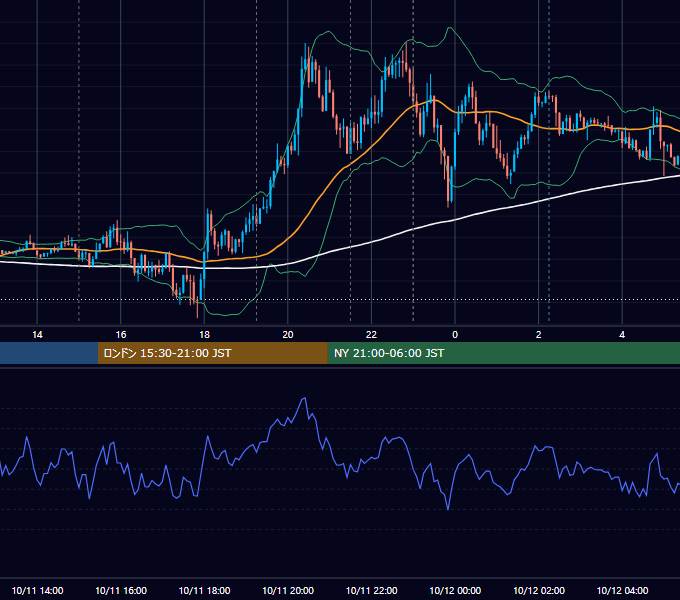Click the 10/11 16:00 date label
The height and width of the screenshot is (600, 680).
click(121, 590)
